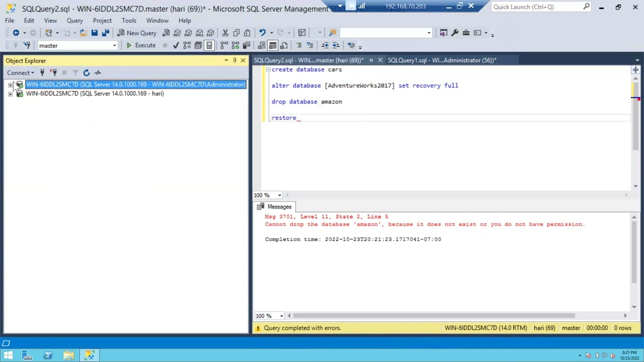Click the Find in Files icon
The width and height of the screenshot is (644, 362).
coord(333,33)
